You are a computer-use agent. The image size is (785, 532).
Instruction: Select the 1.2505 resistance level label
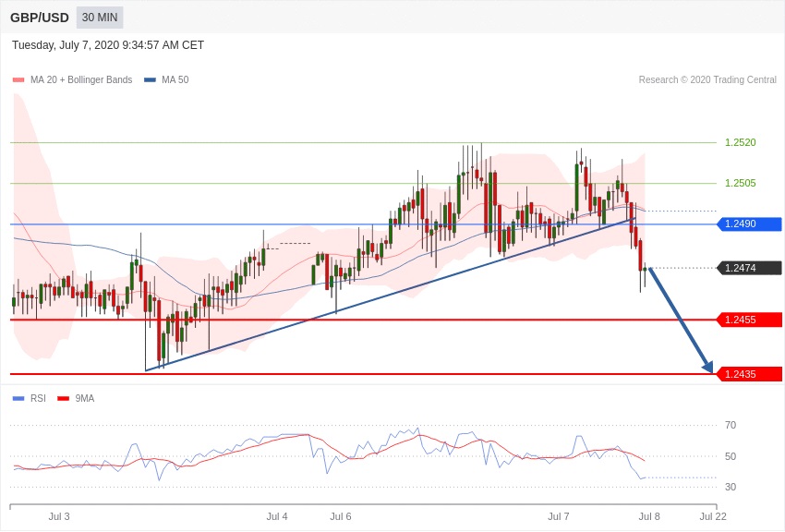(x=740, y=183)
